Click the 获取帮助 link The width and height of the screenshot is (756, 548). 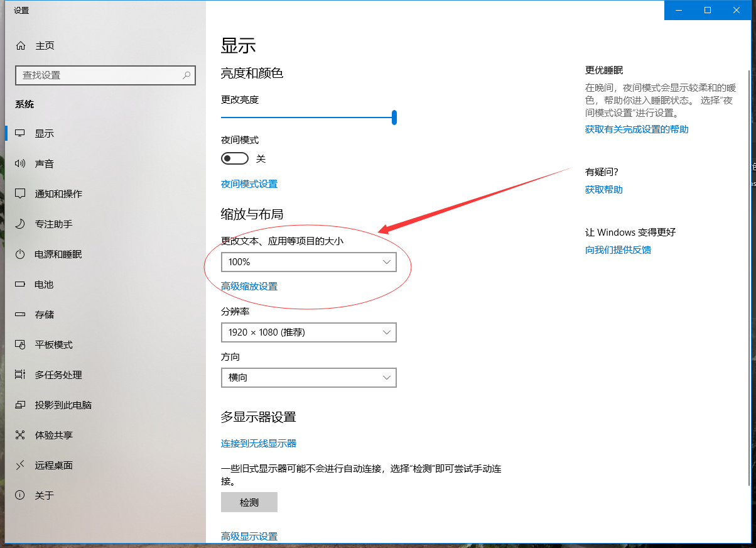click(x=604, y=190)
